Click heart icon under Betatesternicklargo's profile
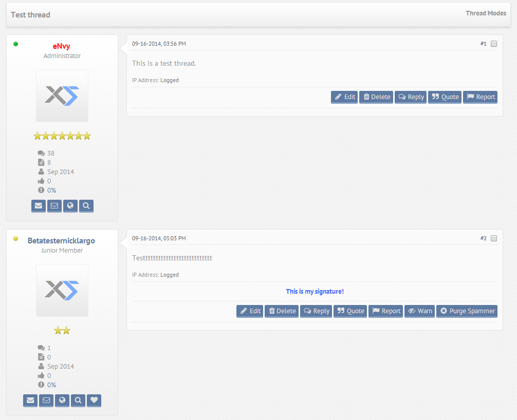517x420 pixels. point(94,400)
